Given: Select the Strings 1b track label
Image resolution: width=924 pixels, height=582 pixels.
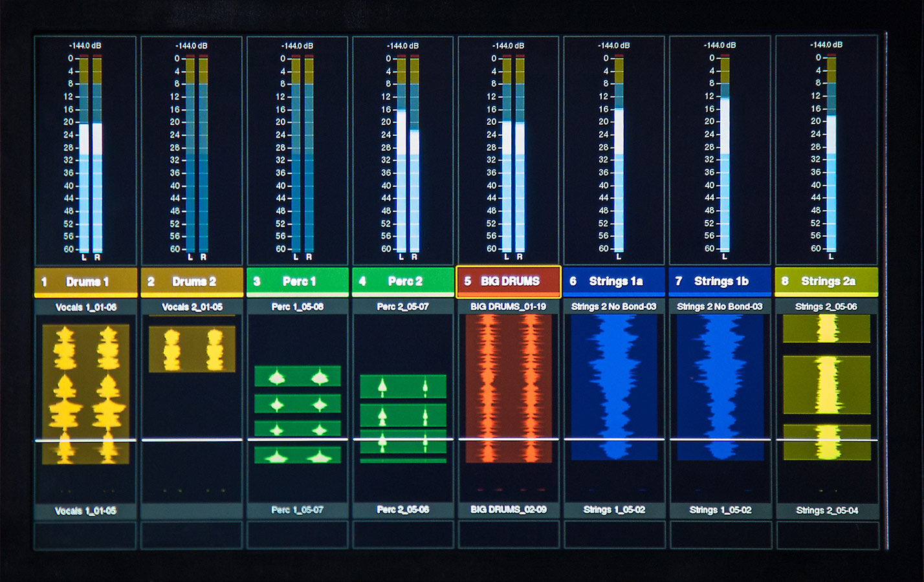Looking at the screenshot, I should coord(720,282).
